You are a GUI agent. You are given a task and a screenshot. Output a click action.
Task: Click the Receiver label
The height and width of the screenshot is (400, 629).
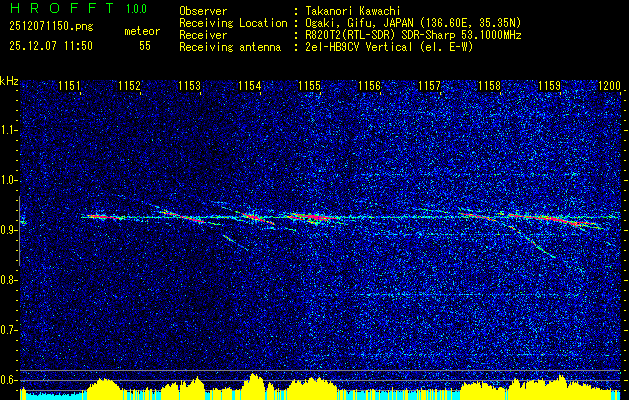203,35
